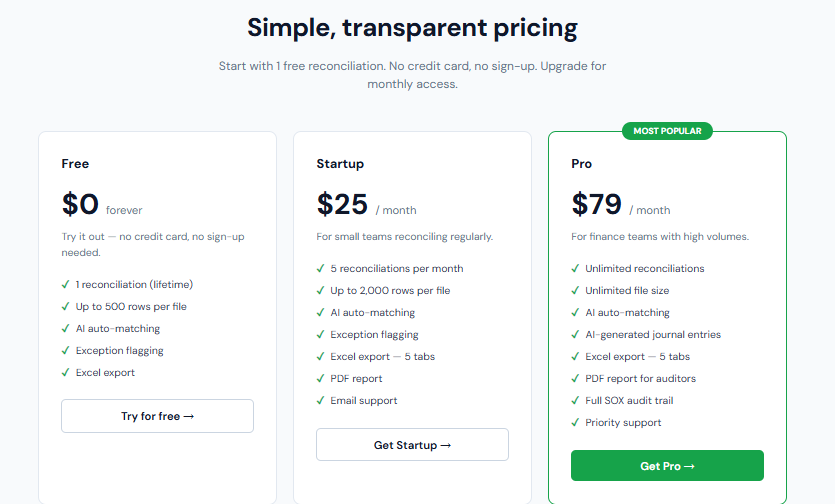Click the Most Popular badge
The width and height of the screenshot is (835, 504).
pos(667,131)
